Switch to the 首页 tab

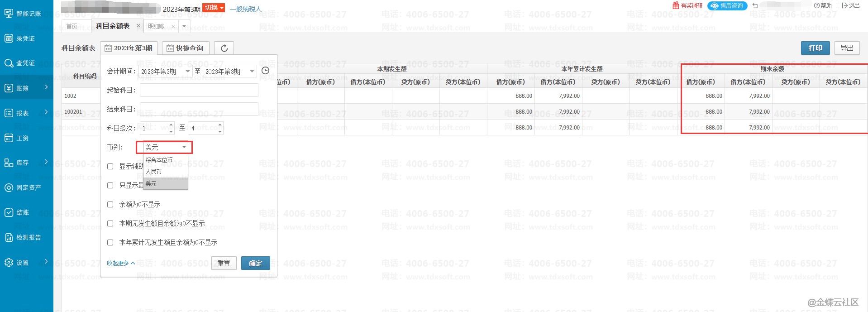click(72, 26)
